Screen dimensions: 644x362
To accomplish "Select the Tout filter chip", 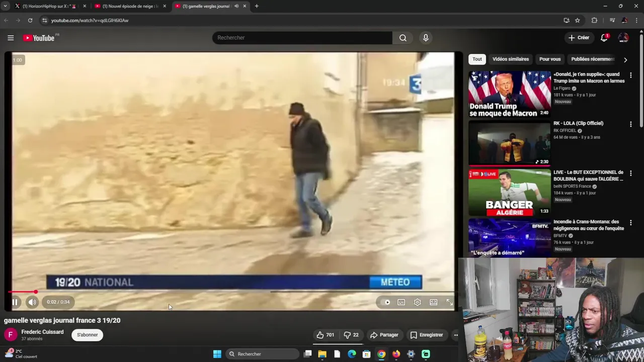I will tap(477, 59).
